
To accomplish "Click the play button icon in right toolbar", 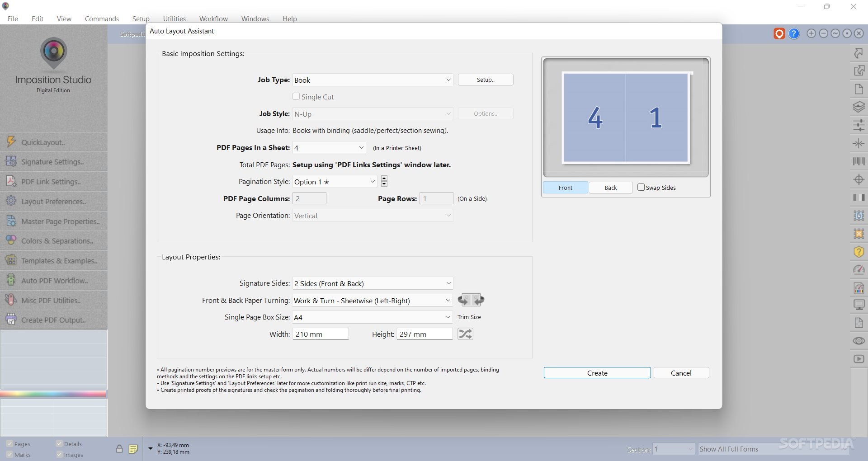I will click(859, 359).
